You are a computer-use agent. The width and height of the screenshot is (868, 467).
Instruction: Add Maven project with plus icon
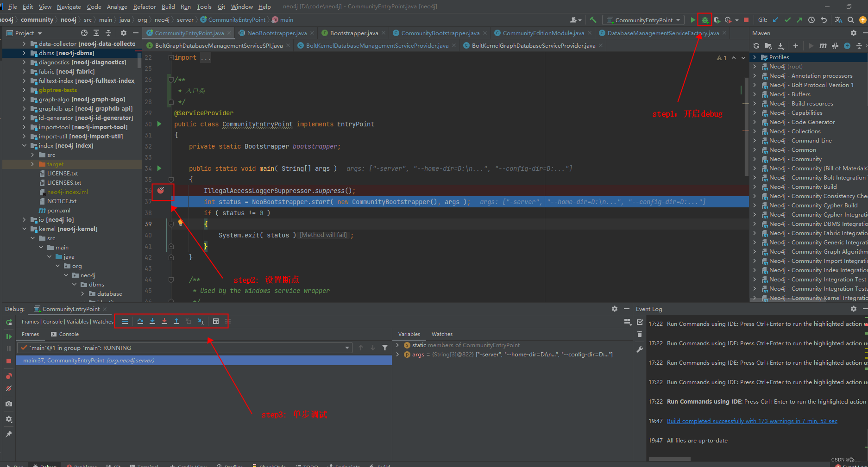pos(796,46)
